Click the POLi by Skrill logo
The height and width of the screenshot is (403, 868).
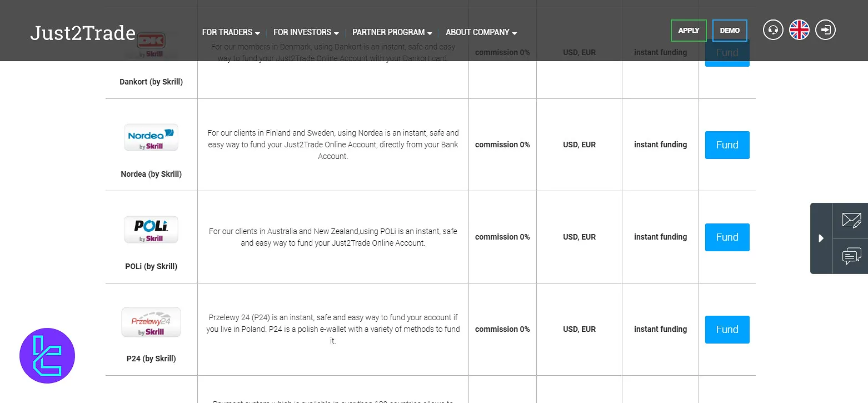coord(151,230)
